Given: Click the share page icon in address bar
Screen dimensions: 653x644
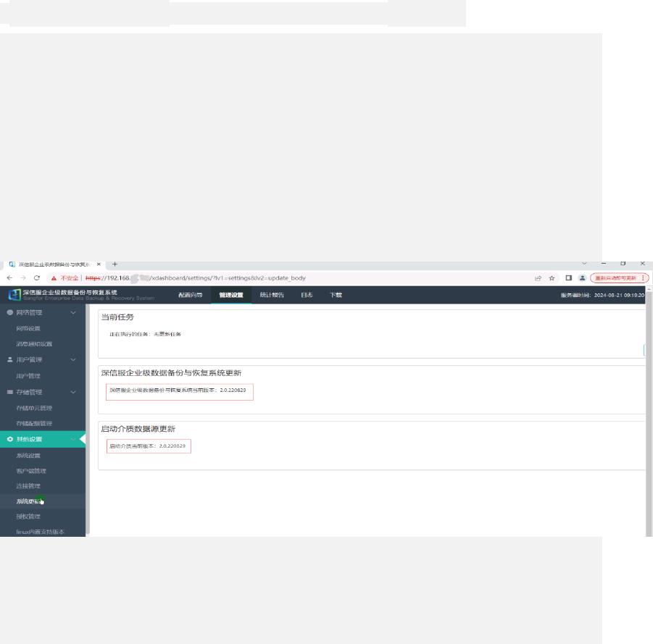Looking at the screenshot, I should [x=538, y=278].
